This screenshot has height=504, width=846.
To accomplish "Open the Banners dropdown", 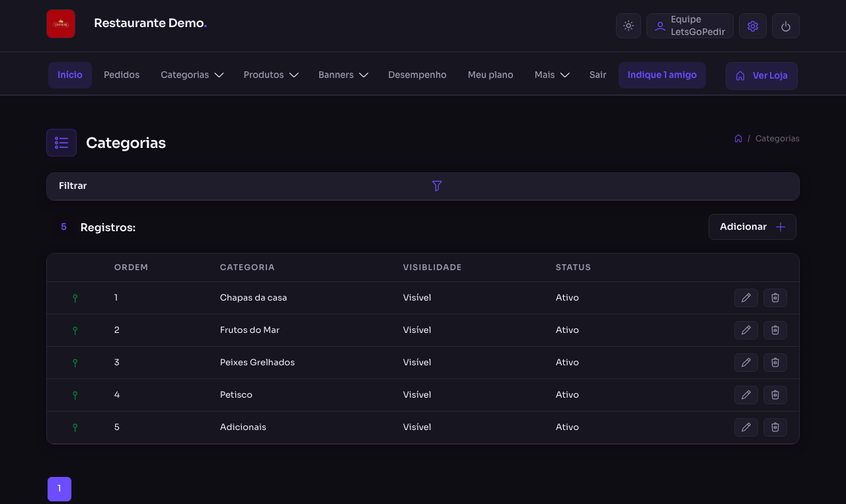I will [x=343, y=75].
